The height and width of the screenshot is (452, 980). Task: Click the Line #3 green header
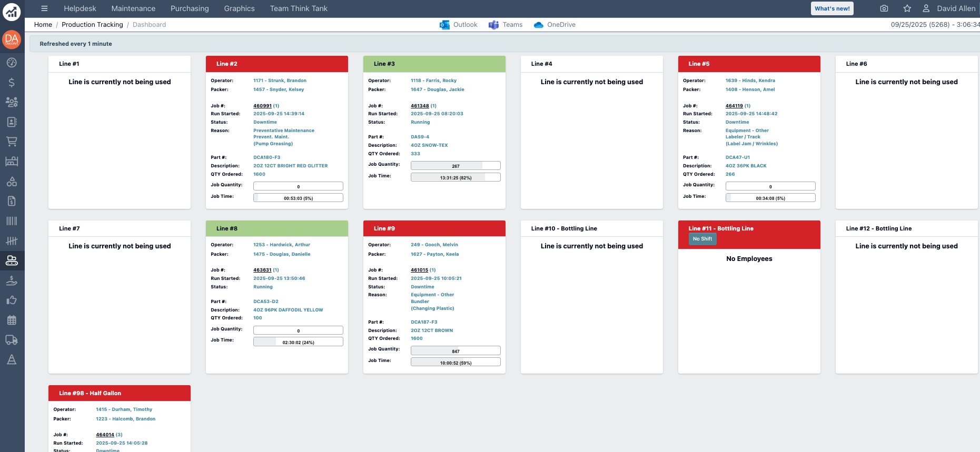pyautogui.click(x=434, y=64)
